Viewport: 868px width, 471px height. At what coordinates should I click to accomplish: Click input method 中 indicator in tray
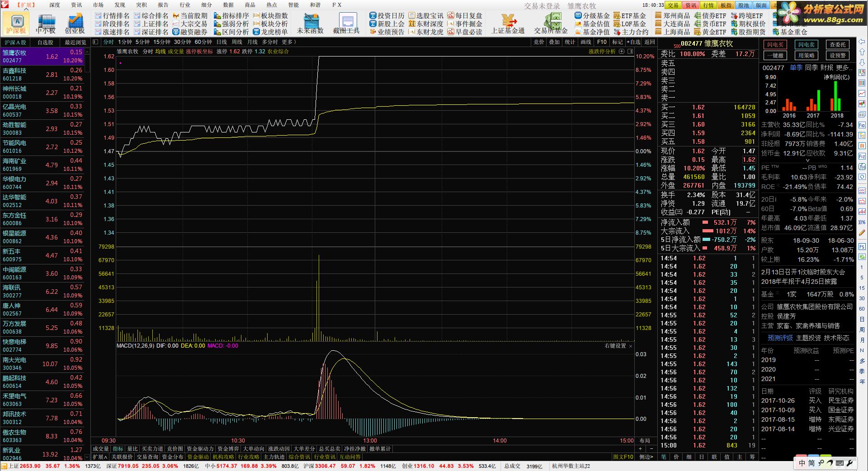point(802,463)
